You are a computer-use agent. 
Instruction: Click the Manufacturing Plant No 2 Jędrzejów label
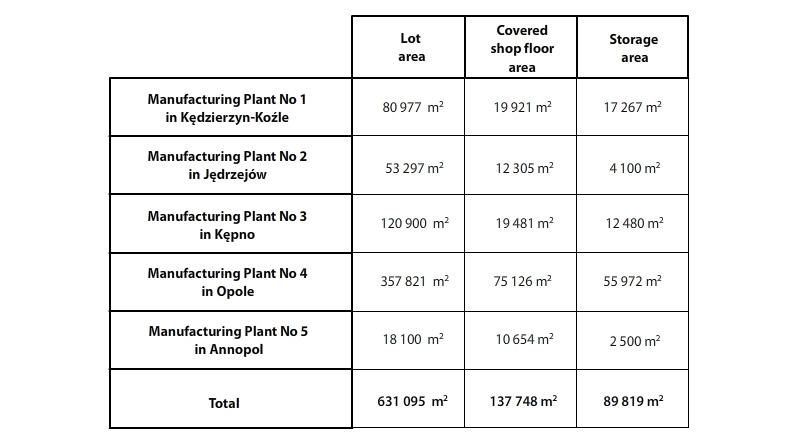(x=227, y=165)
